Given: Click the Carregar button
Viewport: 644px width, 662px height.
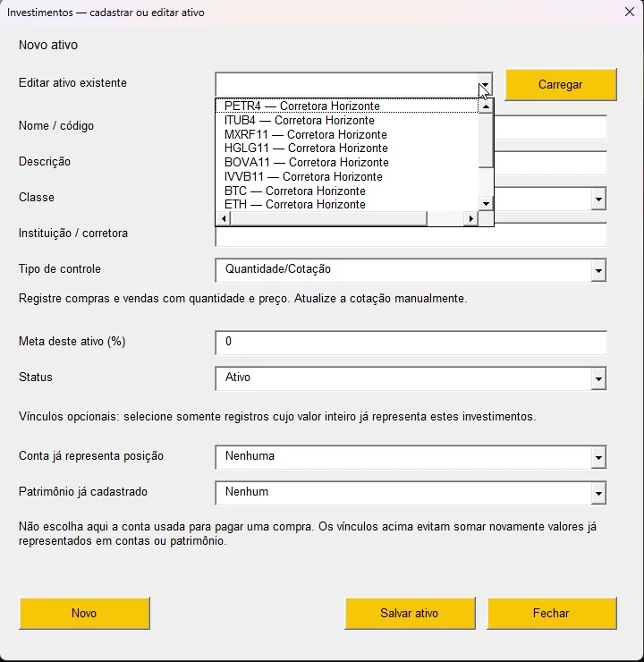Looking at the screenshot, I should click(561, 84).
